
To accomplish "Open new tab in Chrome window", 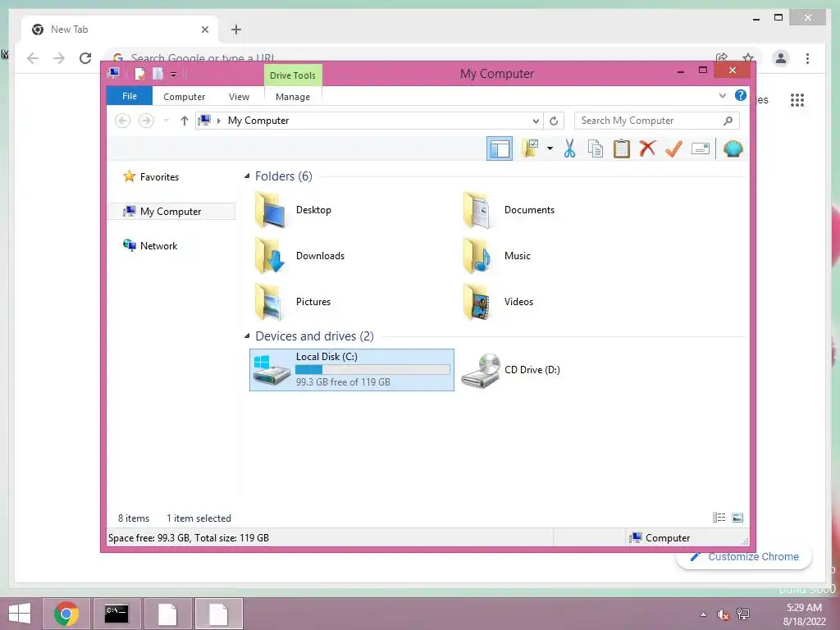I will [x=236, y=30].
